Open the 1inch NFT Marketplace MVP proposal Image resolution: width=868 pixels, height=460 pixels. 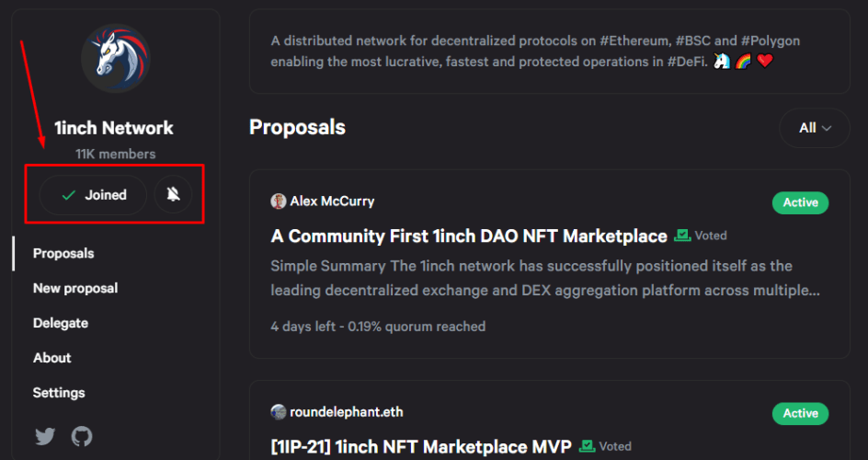[x=421, y=447]
